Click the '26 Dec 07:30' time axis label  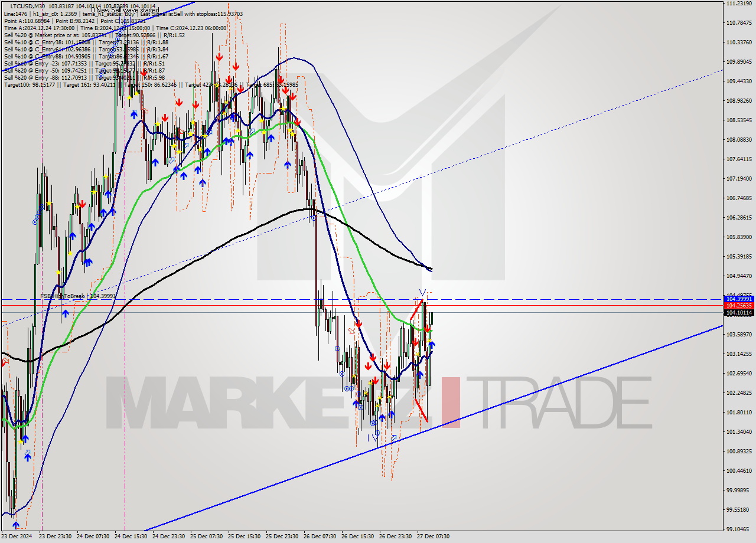click(320, 537)
